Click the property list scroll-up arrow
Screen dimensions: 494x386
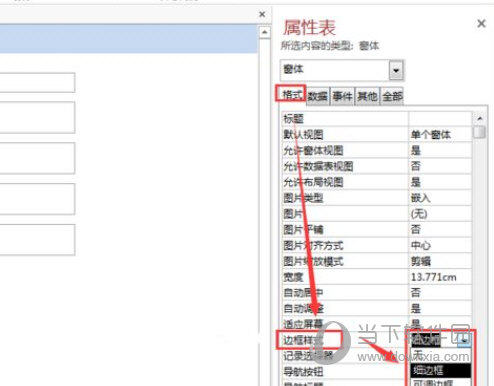click(480, 118)
